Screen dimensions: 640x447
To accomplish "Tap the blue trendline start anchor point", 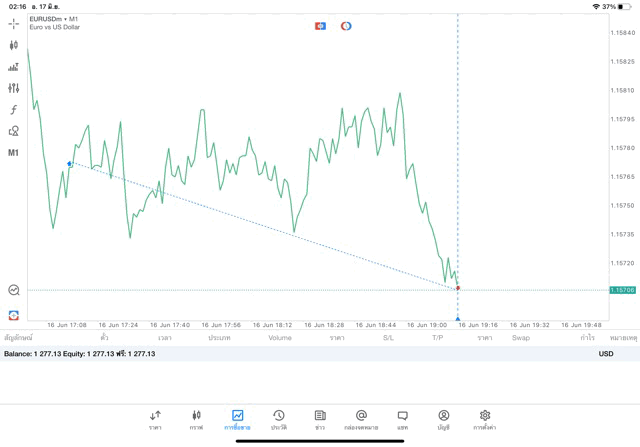I will [69, 163].
